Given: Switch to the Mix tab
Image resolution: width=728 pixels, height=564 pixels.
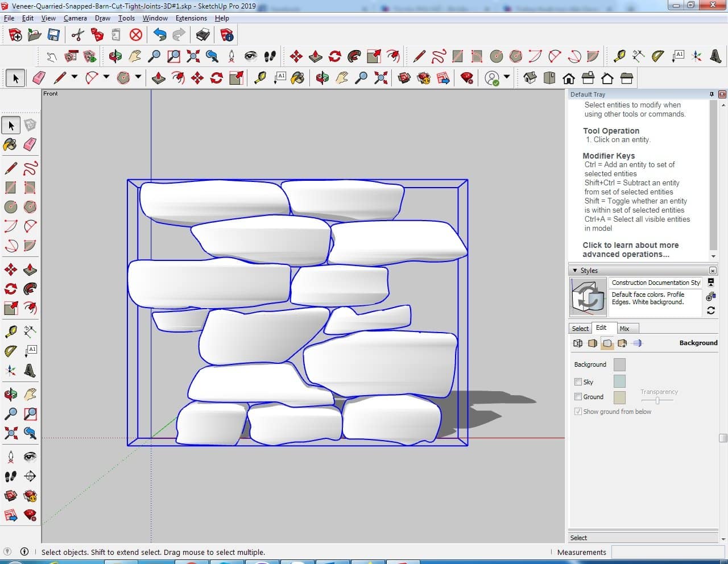Looking at the screenshot, I should [x=624, y=329].
